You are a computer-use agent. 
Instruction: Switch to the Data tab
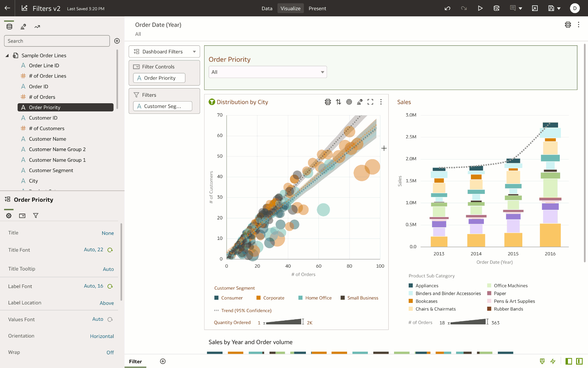coord(267,8)
